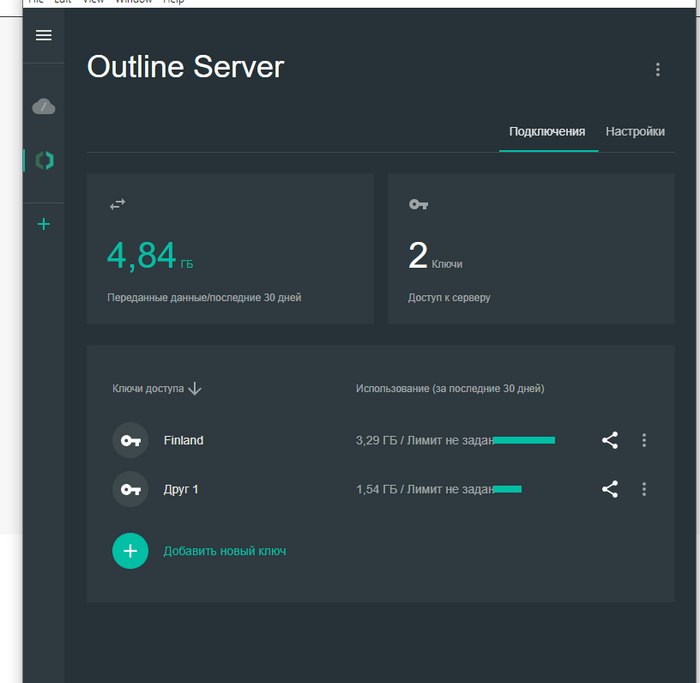The image size is (700, 683).
Task: Click the key icon beside Finland
Action: click(x=130, y=440)
